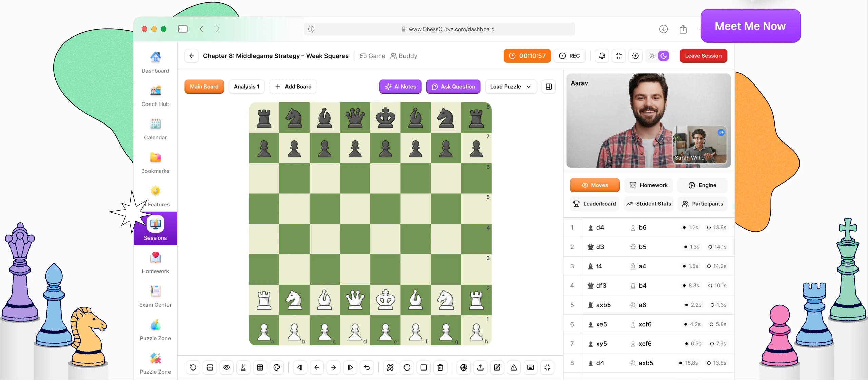Screen dimensions: 868x380
Task: Toggle browser sidebar panel icon
Action: (183, 29)
